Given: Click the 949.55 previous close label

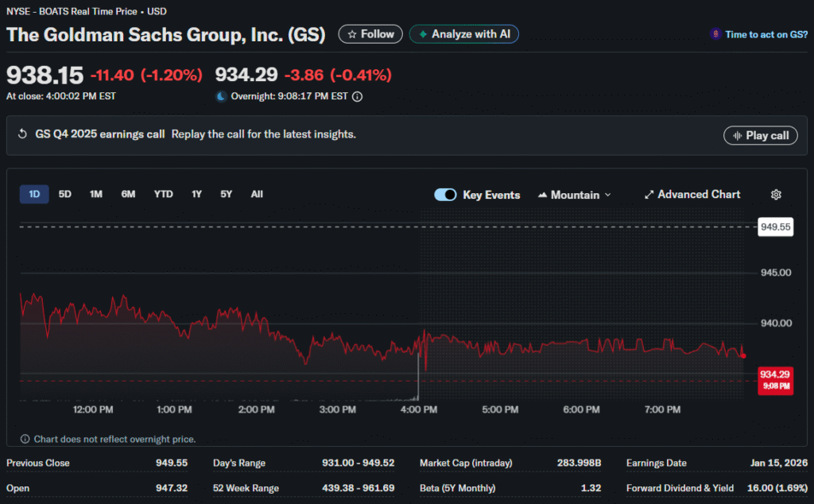Looking at the screenshot, I should (x=774, y=227).
